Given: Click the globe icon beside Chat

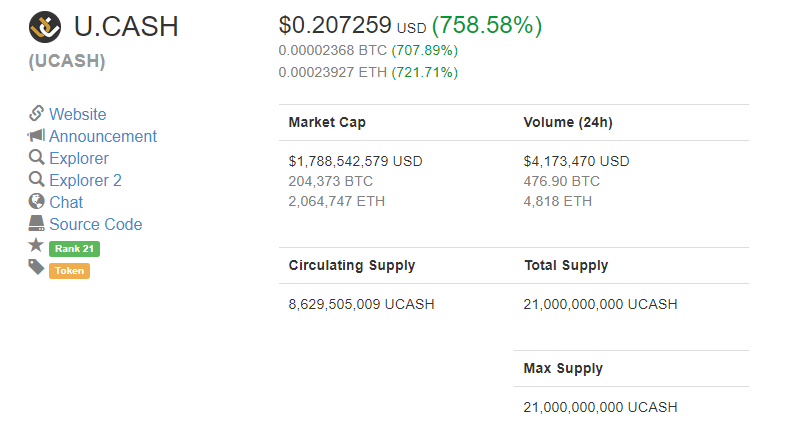Looking at the screenshot, I should (x=36, y=202).
